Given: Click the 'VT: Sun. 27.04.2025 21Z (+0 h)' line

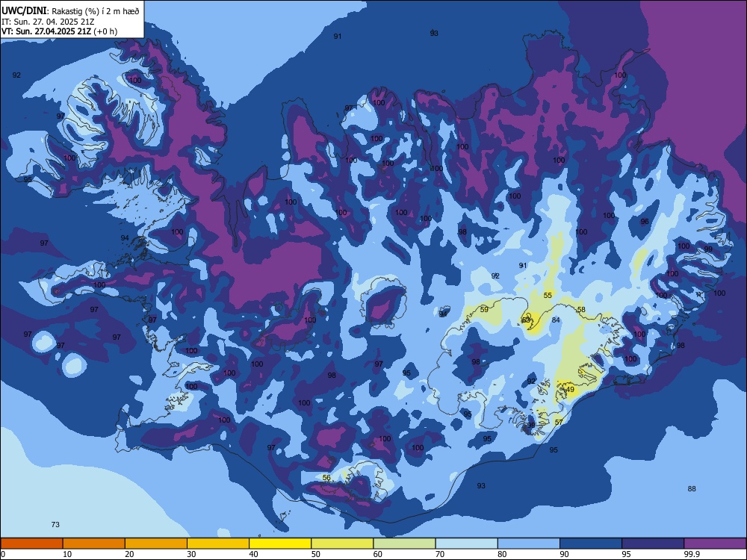Looking at the screenshot, I should pos(60,31).
